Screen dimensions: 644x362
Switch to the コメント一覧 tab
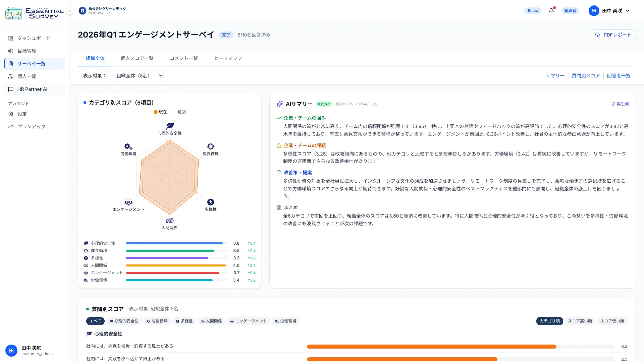184,58
